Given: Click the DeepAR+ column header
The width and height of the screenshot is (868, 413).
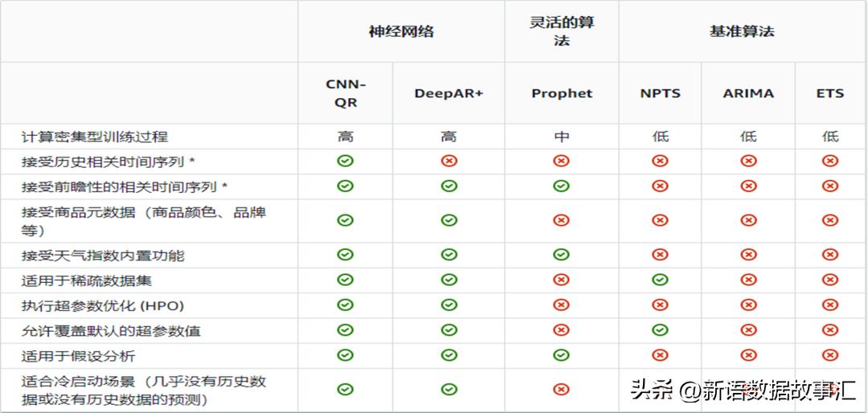Looking at the screenshot, I should click(x=448, y=93).
